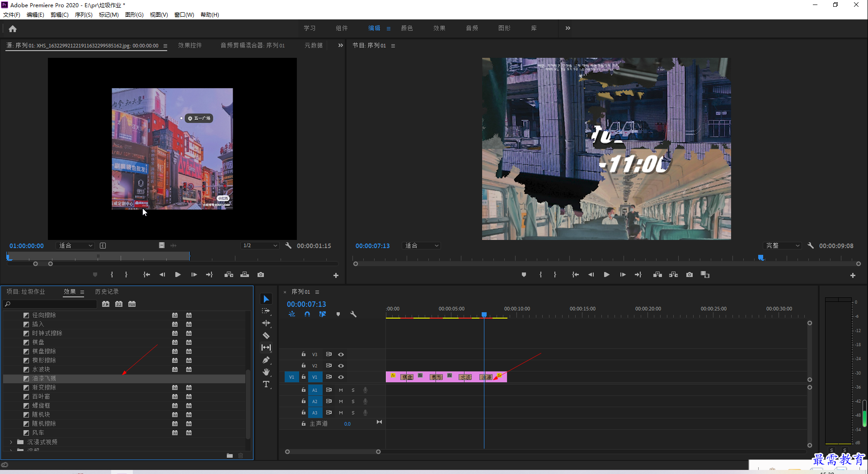Open the 文件(F) menu
868x474 pixels.
[12, 15]
